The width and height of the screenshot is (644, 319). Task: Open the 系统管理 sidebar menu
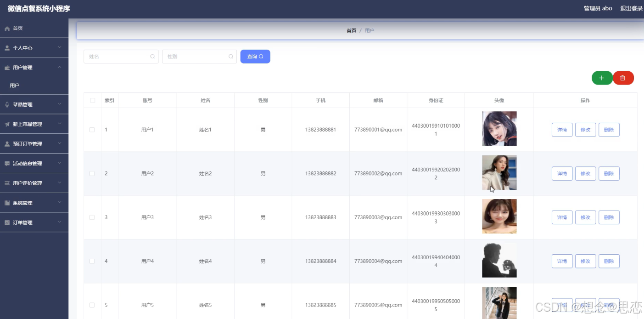[34, 203]
